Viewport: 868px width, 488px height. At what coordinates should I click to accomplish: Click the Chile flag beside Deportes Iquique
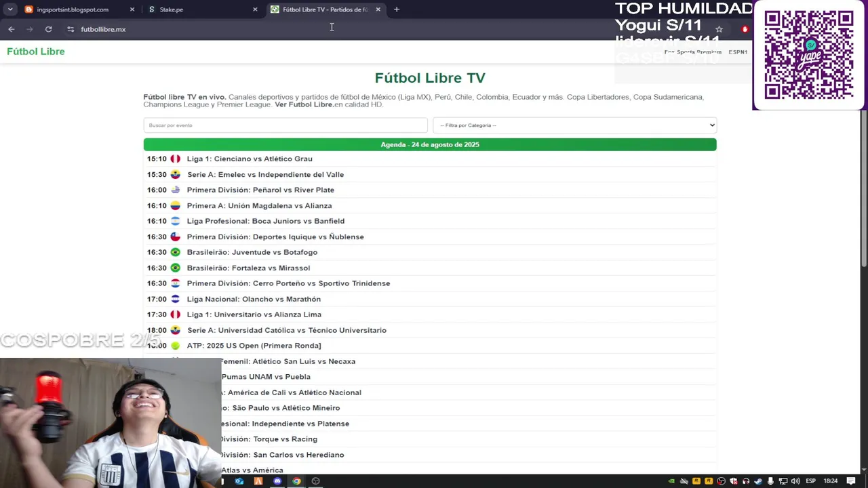pyautogui.click(x=176, y=237)
